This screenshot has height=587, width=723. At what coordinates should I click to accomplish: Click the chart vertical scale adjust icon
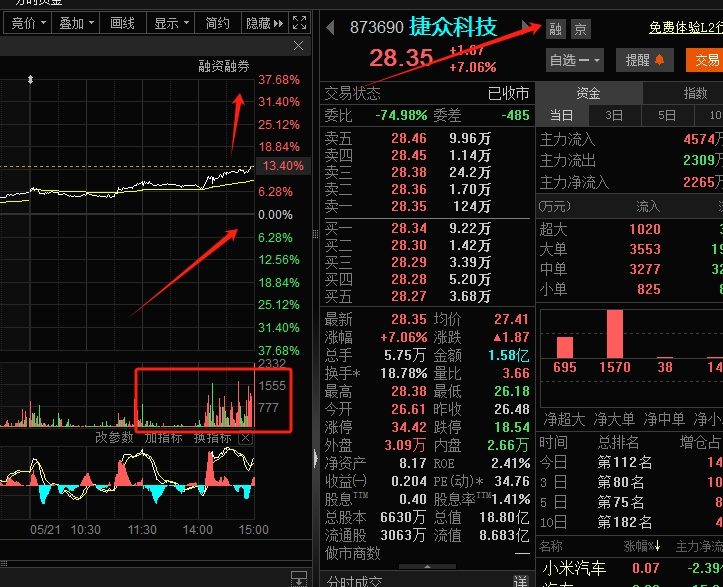(x=30, y=80)
